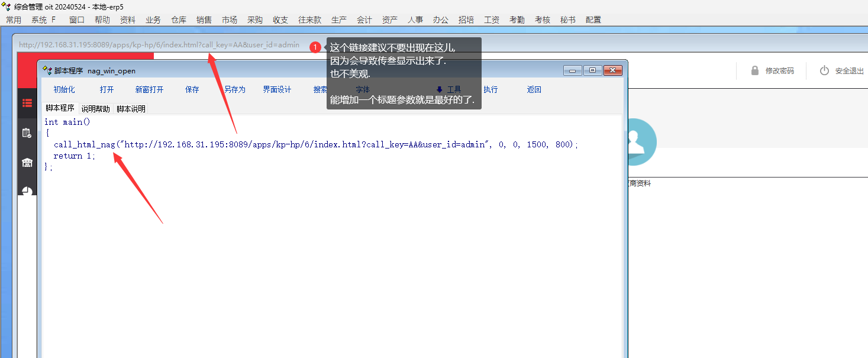
Task: Click the red list menu sidebar icon
Action: pos(27,103)
